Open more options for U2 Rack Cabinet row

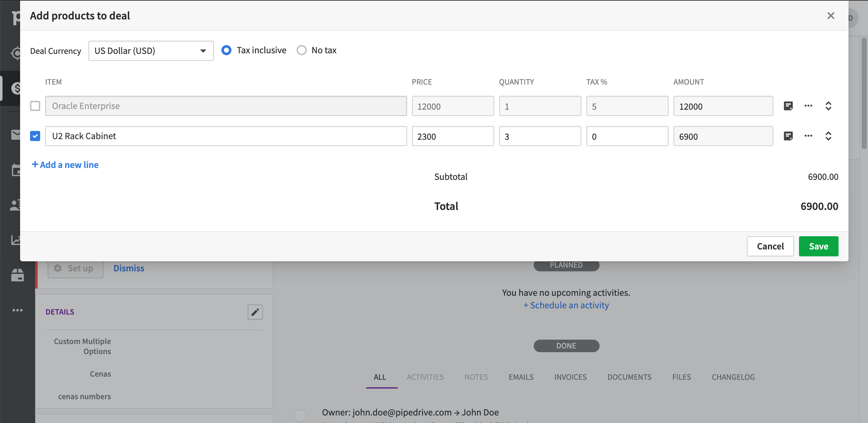[x=808, y=136]
